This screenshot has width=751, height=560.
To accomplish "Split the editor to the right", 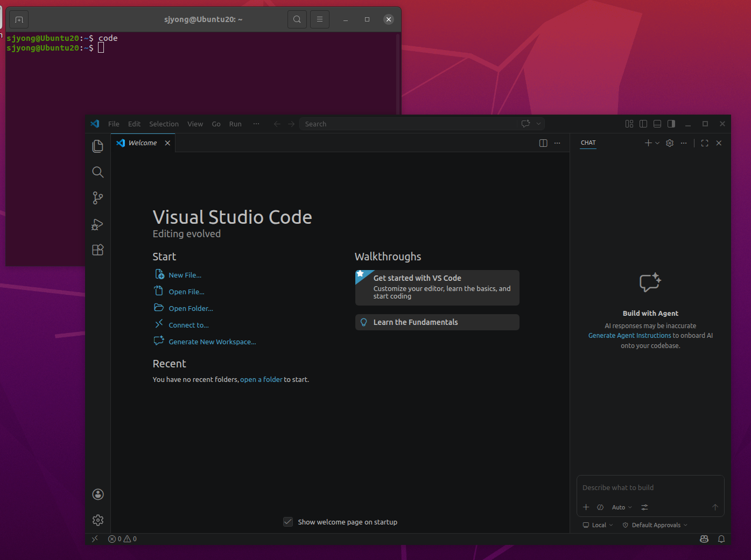I will coord(543,143).
